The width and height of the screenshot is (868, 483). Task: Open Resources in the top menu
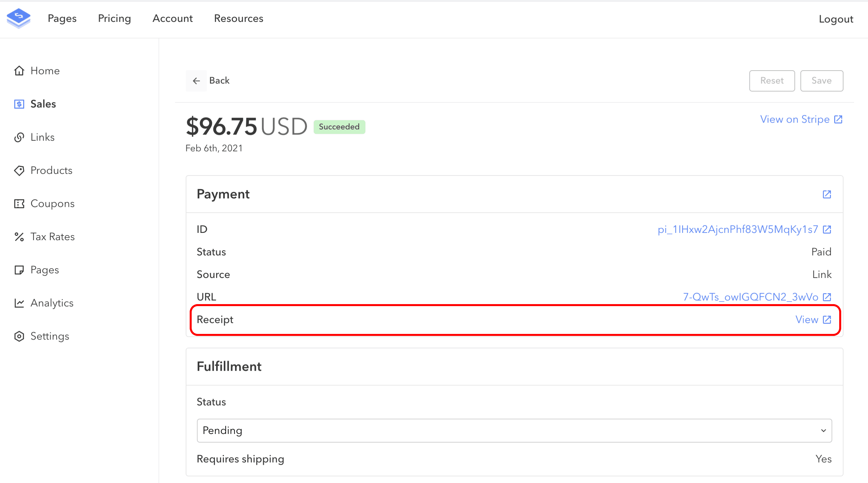[x=239, y=19]
